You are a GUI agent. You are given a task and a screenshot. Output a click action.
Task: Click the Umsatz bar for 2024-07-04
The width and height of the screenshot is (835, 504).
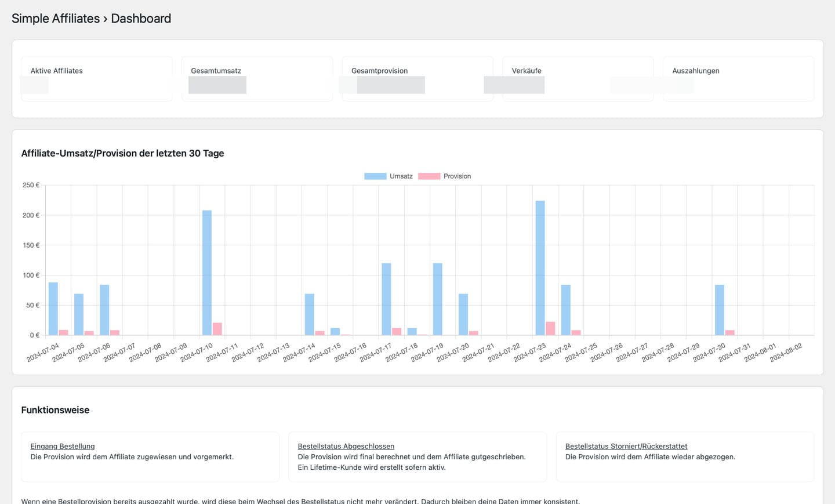(x=53, y=309)
